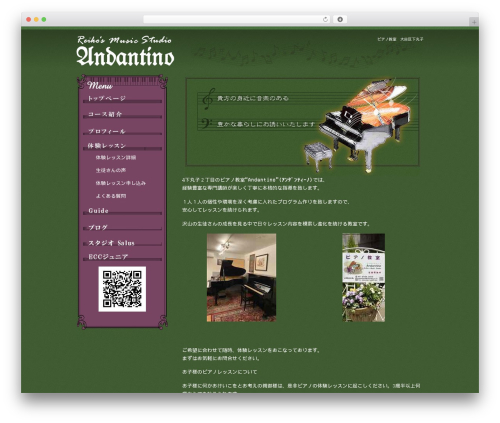The width and height of the screenshot is (500, 423).
Task: Go to the ブログ page
Action: click(x=98, y=227)
